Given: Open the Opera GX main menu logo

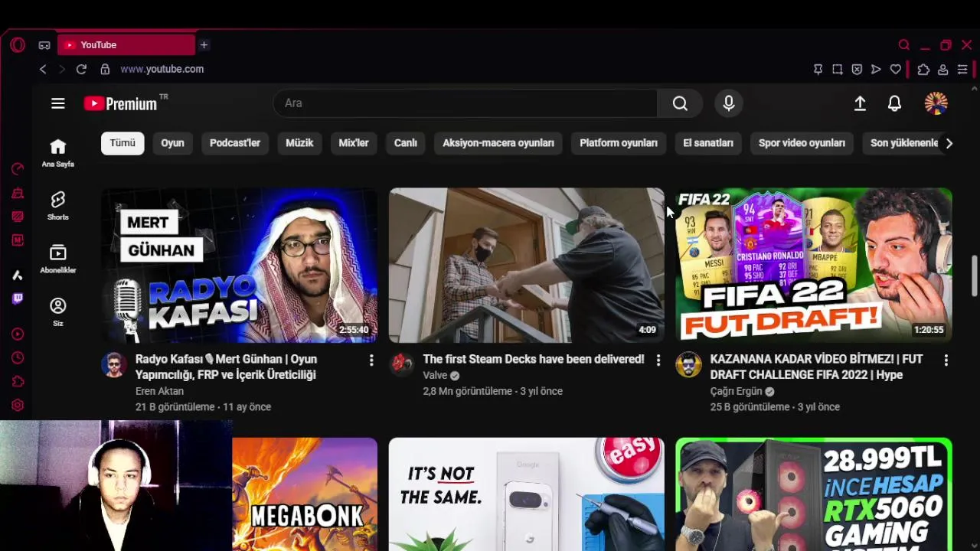Looking at the screenshot, I should [x=18, y=45].
